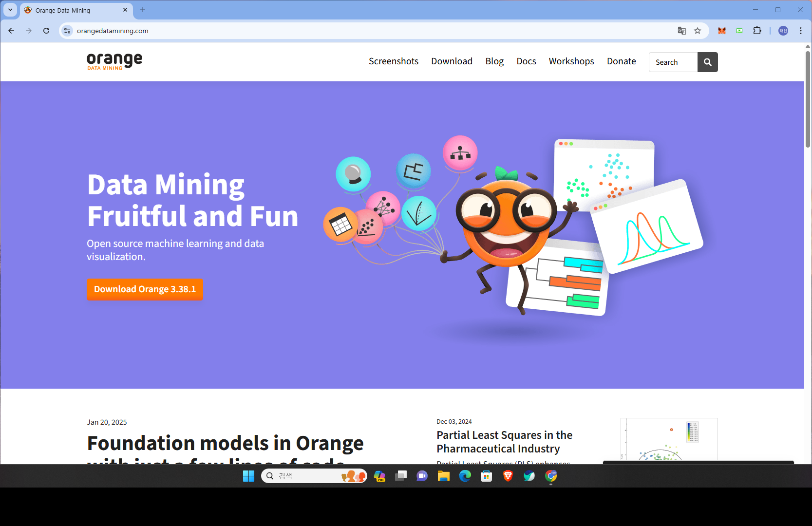Open Partial Least Squares article link

504,442
